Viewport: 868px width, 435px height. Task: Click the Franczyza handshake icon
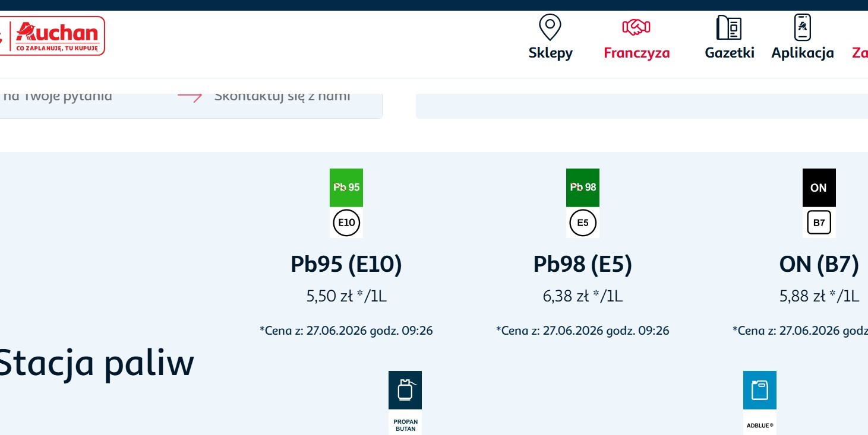tap(636, 27)
